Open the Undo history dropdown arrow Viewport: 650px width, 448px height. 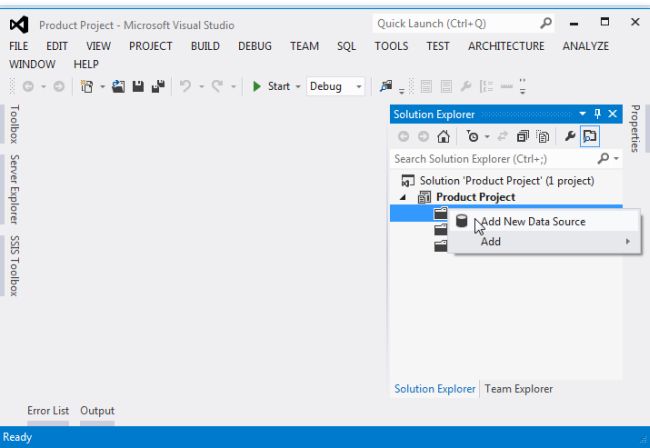pos(201,87)
